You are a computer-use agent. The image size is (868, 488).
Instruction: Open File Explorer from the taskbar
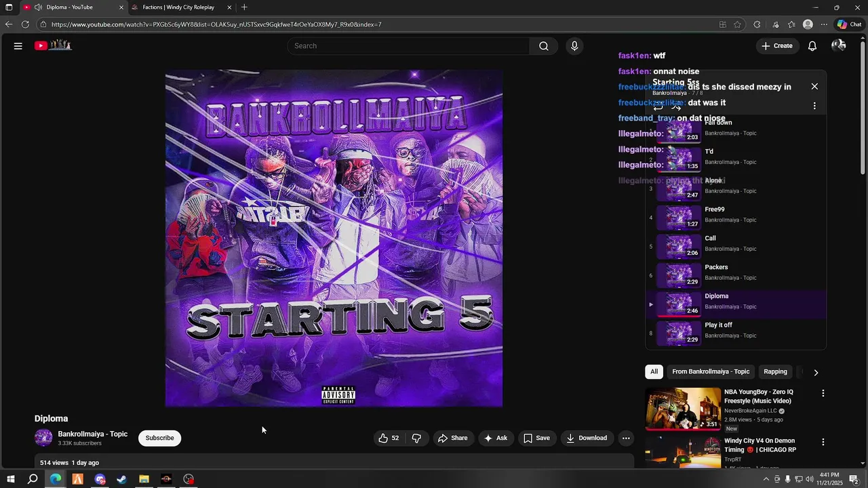(144, 479)
